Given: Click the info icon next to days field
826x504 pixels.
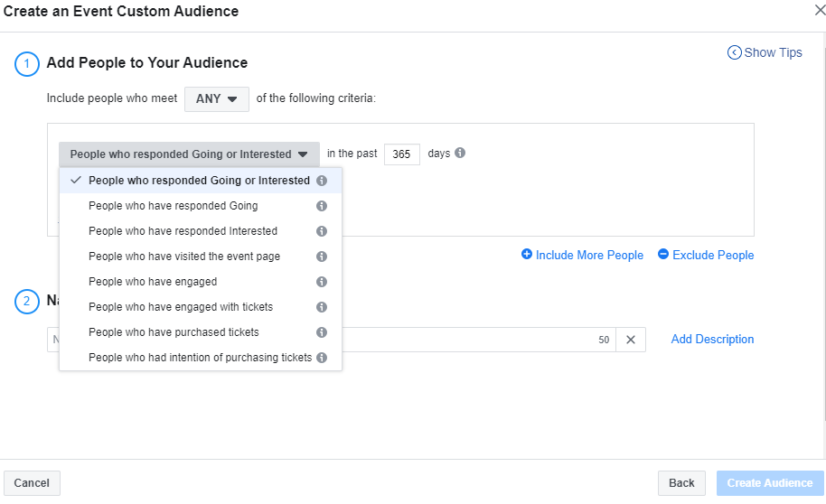Looking at the screenshot, I should pyautogui.click(x=460, y=154).
